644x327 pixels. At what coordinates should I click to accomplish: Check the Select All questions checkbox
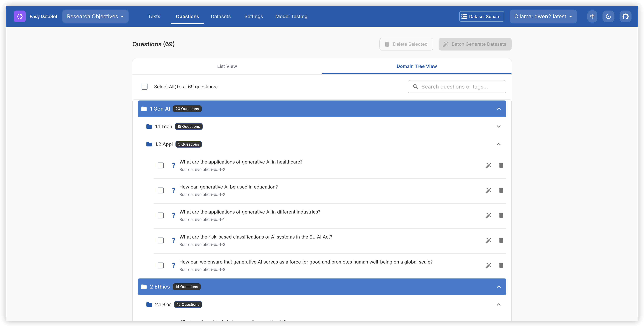click(x=145, y=87)
